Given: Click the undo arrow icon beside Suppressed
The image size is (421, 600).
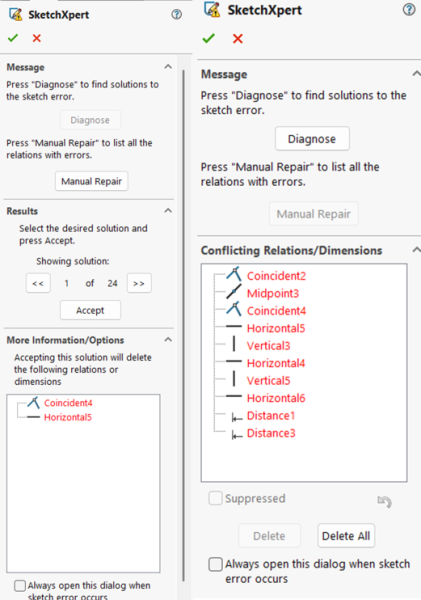Looking at the screenshot, I should pyautogui.click(x=384, y=501).
